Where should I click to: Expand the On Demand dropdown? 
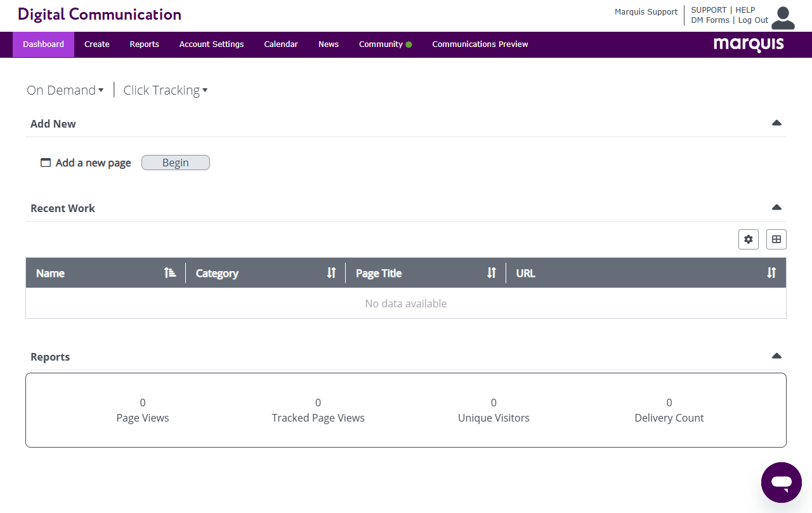point(65,90)
